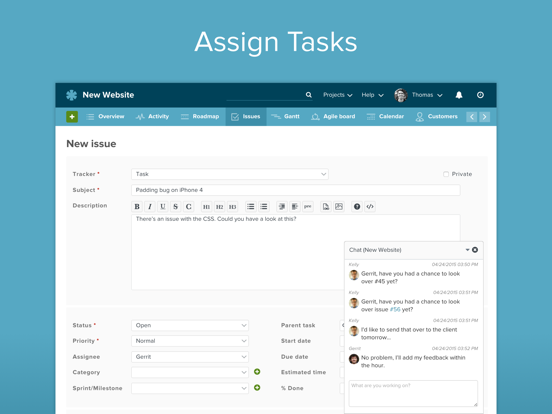The image size is (552, 414).
Task: Toggle bold formatting
Action: point(137,207)
